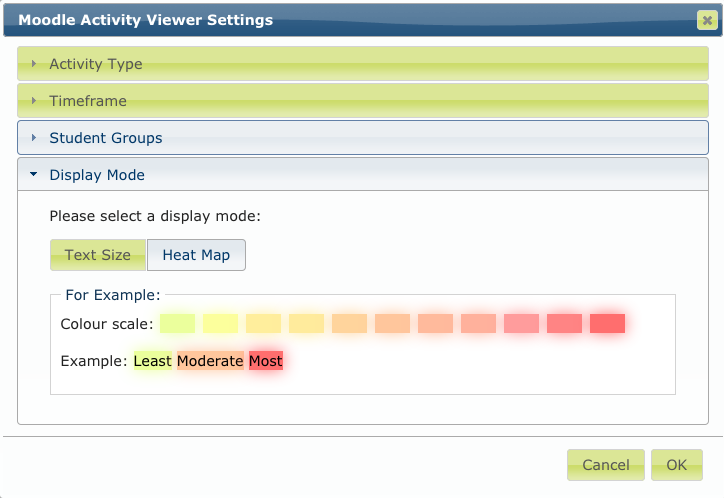Image resolution: width=724 pixels, height=498 pixels.
Task: Confirm settings with OK button
Action: click(677, 464)
